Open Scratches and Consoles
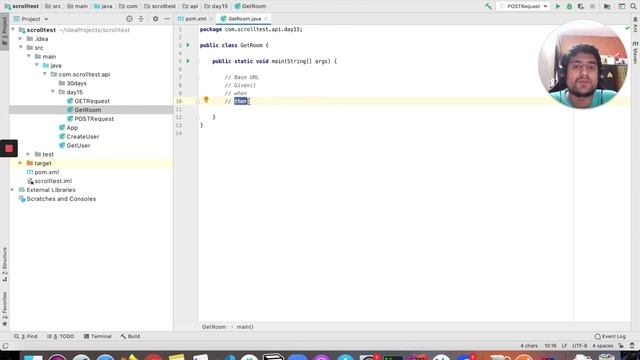640x360 pixels. point(61,199)
